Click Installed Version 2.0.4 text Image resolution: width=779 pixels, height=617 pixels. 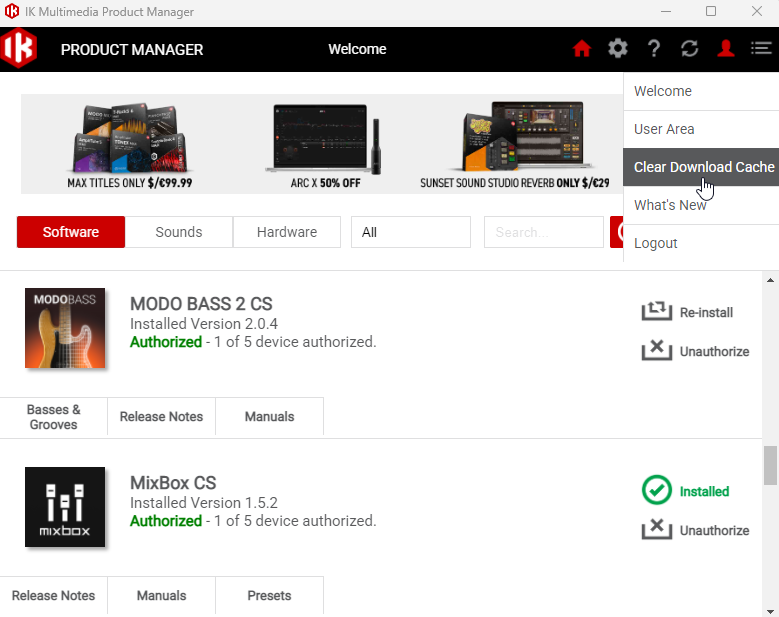pyautogui.click(x=204, y=324)
